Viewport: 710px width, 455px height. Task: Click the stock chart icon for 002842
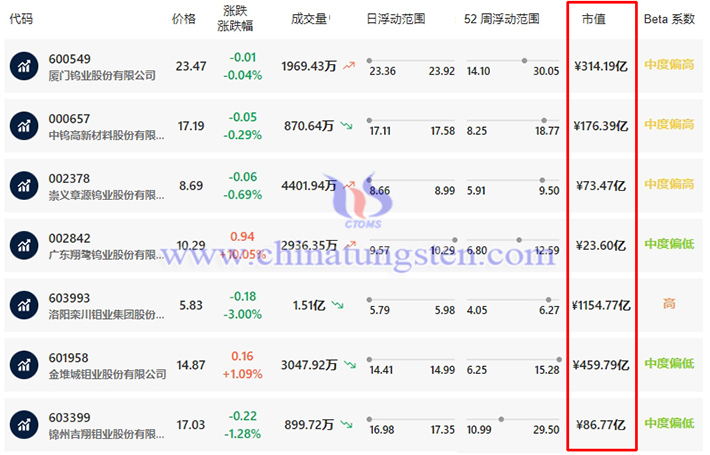pyautogui.click(x=24, y=245)
